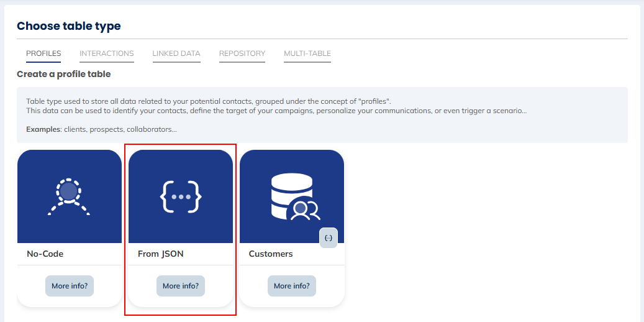Click the Customers card title text
The height and width of the screenshot is (322, 644).
click(271, 254)
